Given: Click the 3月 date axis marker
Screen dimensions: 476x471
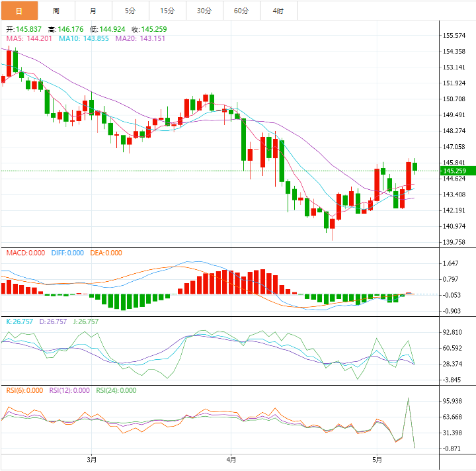Looking at the screenshot, I should (x=92, y=460).
